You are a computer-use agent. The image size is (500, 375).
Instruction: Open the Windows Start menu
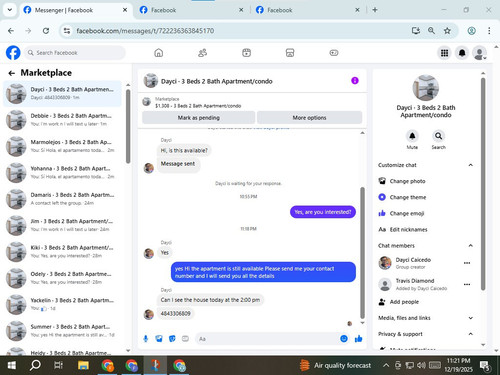12,365
